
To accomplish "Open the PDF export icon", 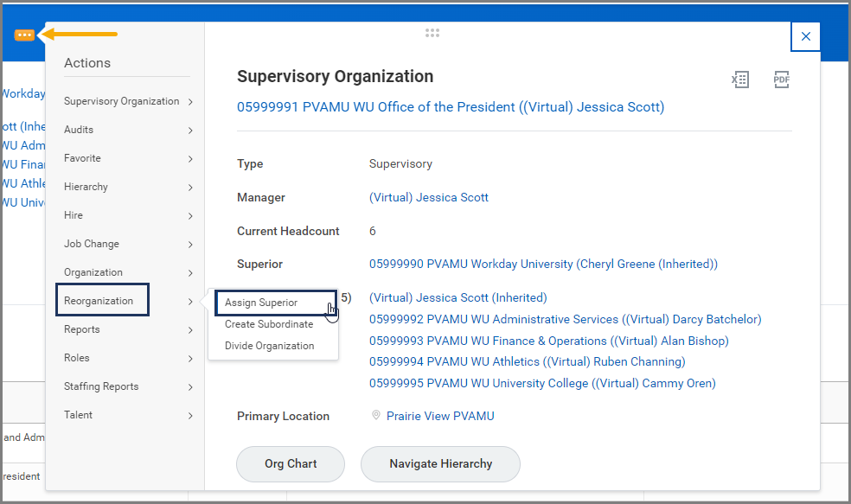I will coord(782,80).
